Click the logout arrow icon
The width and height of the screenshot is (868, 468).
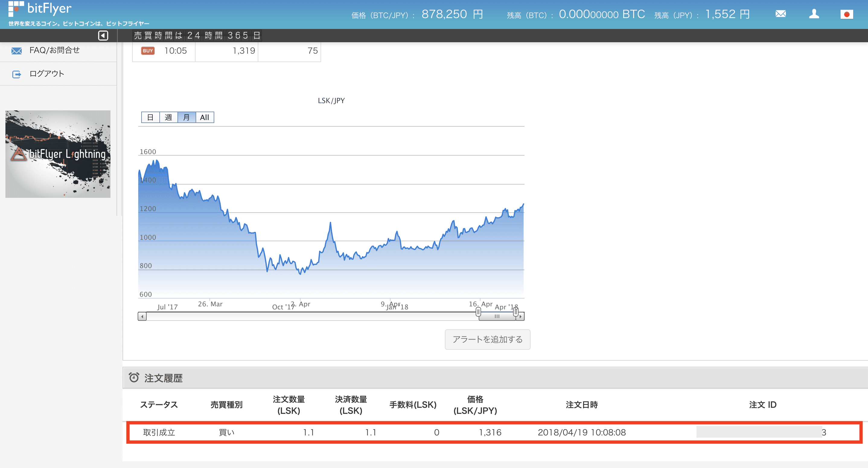[x=17, y=74]
